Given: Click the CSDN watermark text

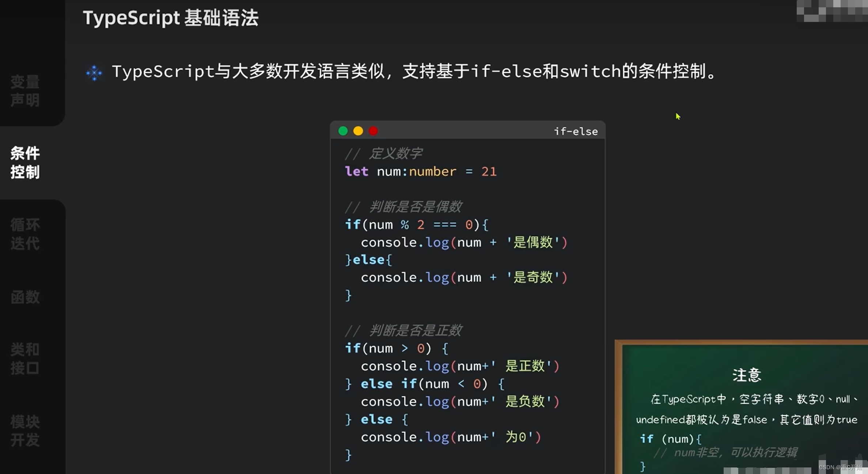Looking at the screenshot, I should click(840, 467).
